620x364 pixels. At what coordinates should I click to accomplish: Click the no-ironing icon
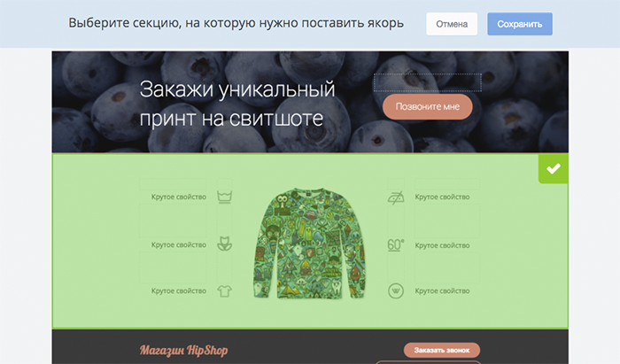(396, 197)
